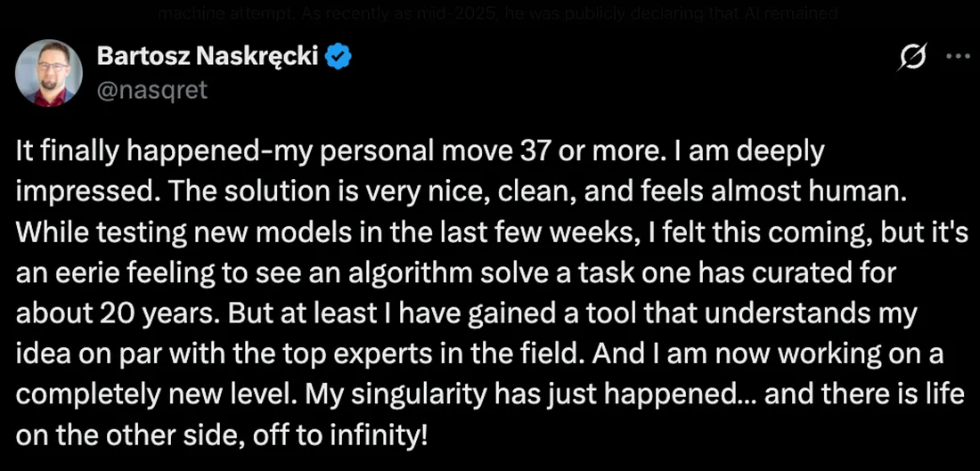Screen dimensions: 980x471
Task: Open the Grok explain-post icon
Action: (x=912, y=58)
